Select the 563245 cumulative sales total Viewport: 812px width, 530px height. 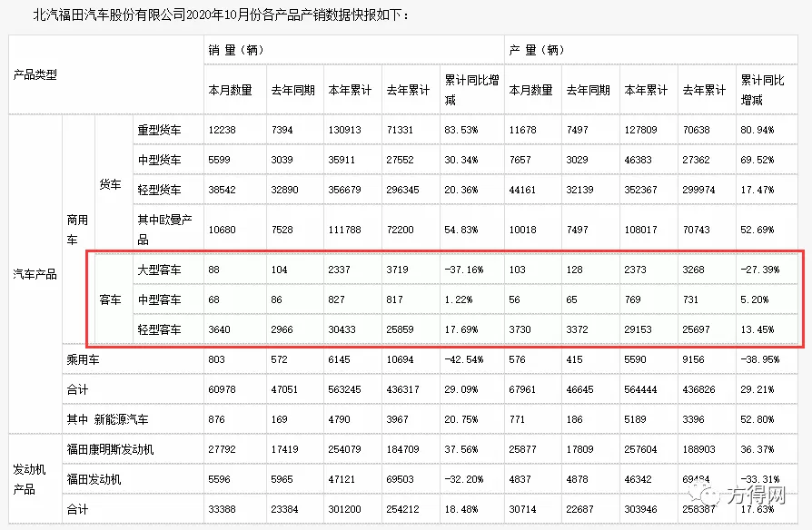[x=345, y=389]
